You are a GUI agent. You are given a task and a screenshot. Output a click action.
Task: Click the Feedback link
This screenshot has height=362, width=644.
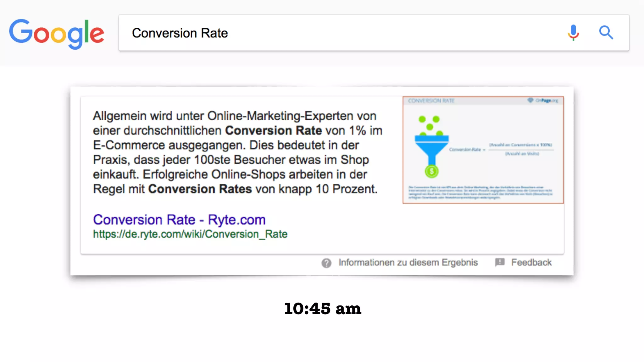click(x=531, y=262)
